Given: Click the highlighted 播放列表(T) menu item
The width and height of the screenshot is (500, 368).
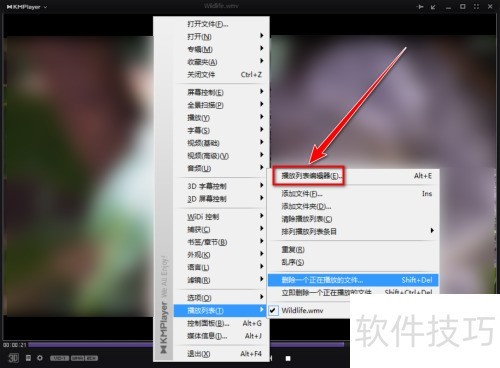Looking at the screenshot, I should point(220,311).
